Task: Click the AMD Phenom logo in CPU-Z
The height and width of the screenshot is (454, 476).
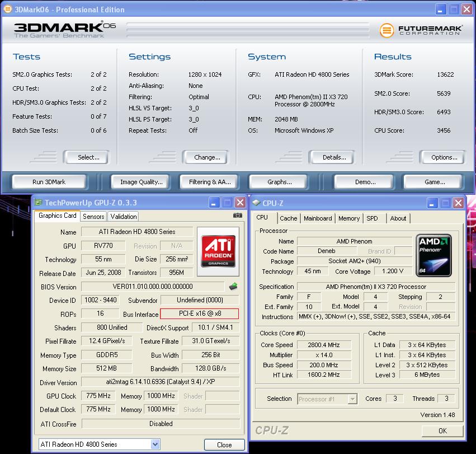Action: (433, 255)
